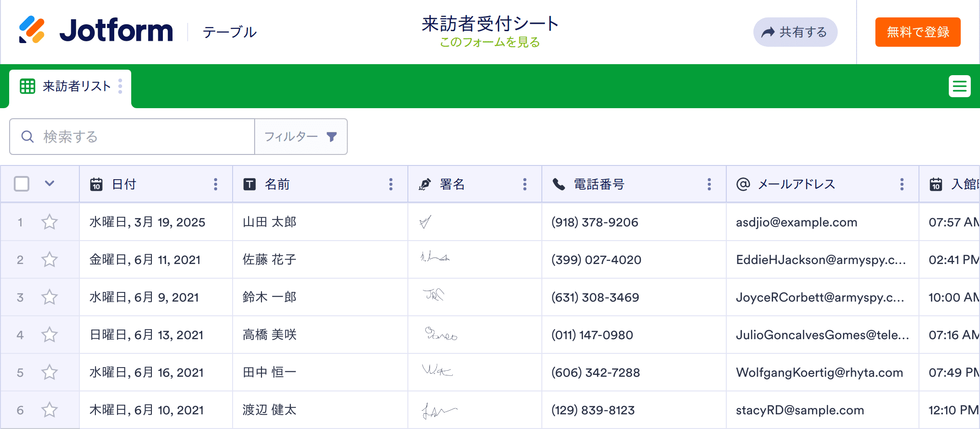
Task: Open the このフォームを見る link
Action: click(x=490, y=43)
